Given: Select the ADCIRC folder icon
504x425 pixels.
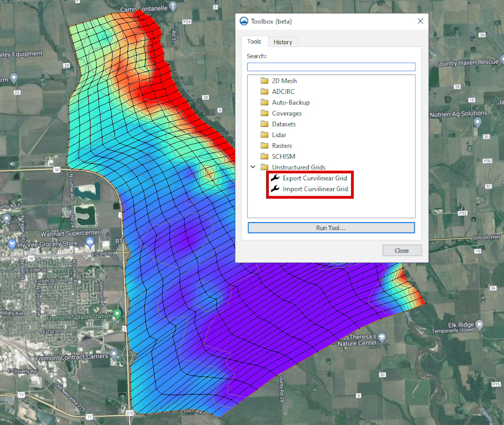Looking at the screenshot, I should click(265, 92).
